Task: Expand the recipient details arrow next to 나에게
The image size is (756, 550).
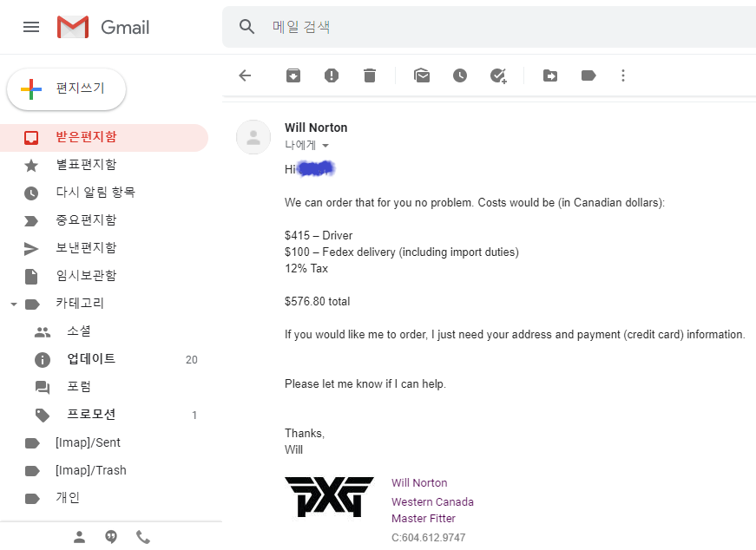Action: coord(325,146)
